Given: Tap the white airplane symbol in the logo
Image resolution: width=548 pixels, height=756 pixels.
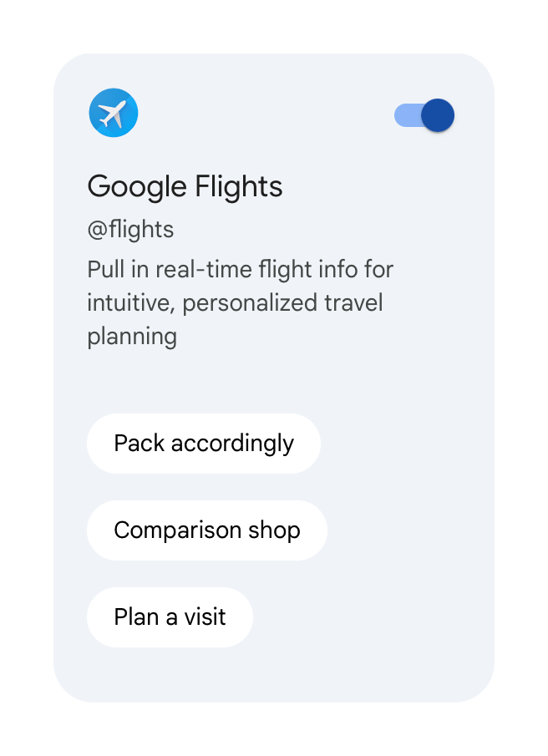Looking at the screenshot, I should (x=113, y=114).
